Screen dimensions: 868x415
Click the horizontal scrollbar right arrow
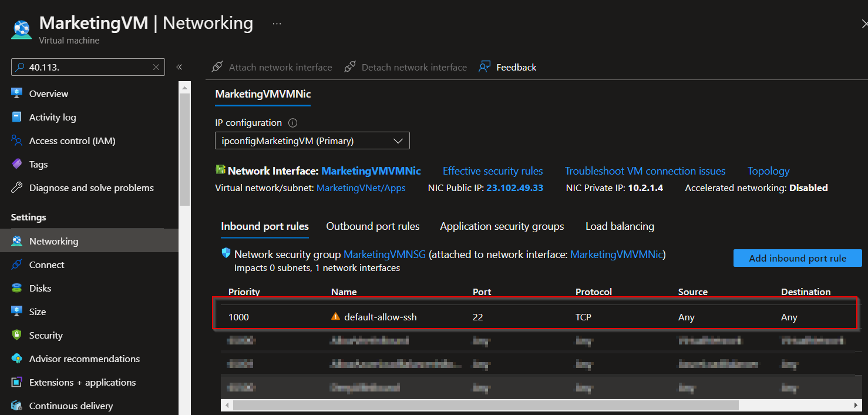point(856,405)
